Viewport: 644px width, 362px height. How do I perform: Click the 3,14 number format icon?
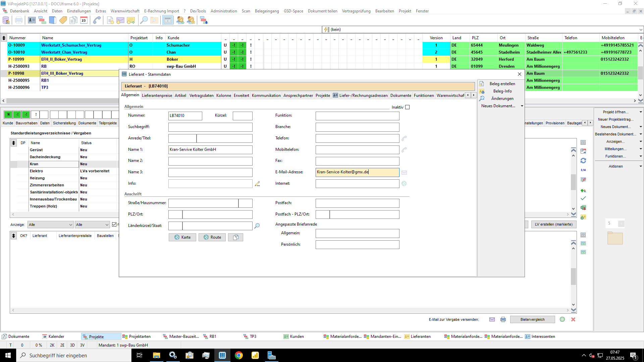pos(583,170)
